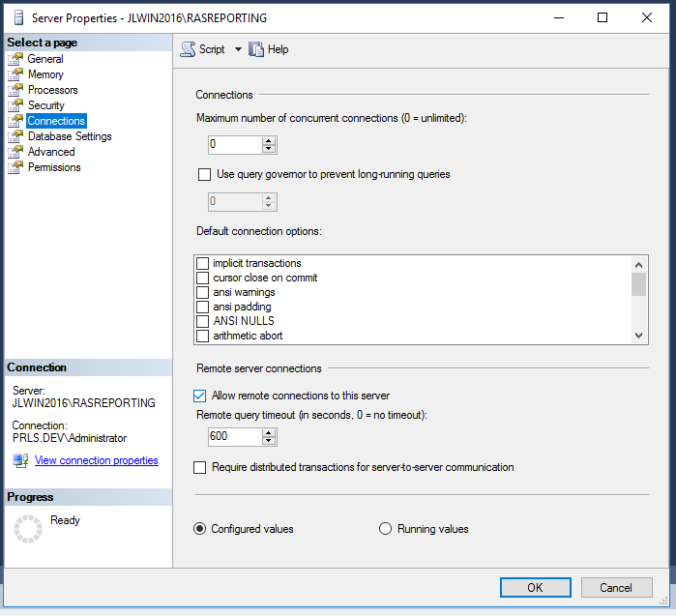This screenshot has height=616, width=676.
Task: Select the Connections page in the list
Action: pyautogui.click(x=56, y=121)
